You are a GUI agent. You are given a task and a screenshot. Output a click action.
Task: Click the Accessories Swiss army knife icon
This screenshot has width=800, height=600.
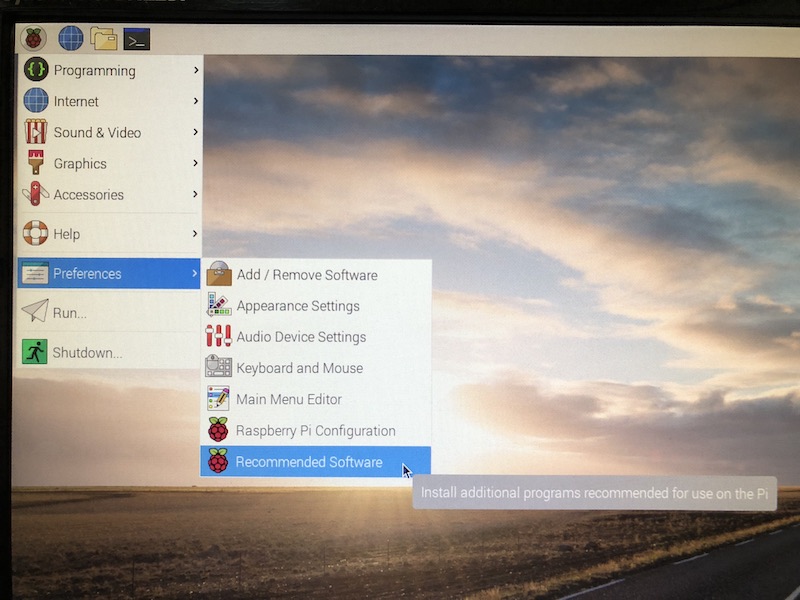click(36, 194)
